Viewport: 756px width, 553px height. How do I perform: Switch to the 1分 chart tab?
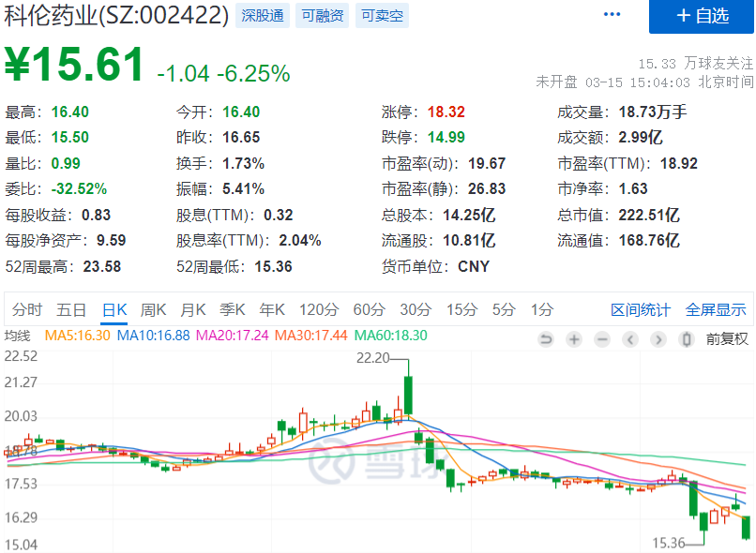click(x=541, y=309)
